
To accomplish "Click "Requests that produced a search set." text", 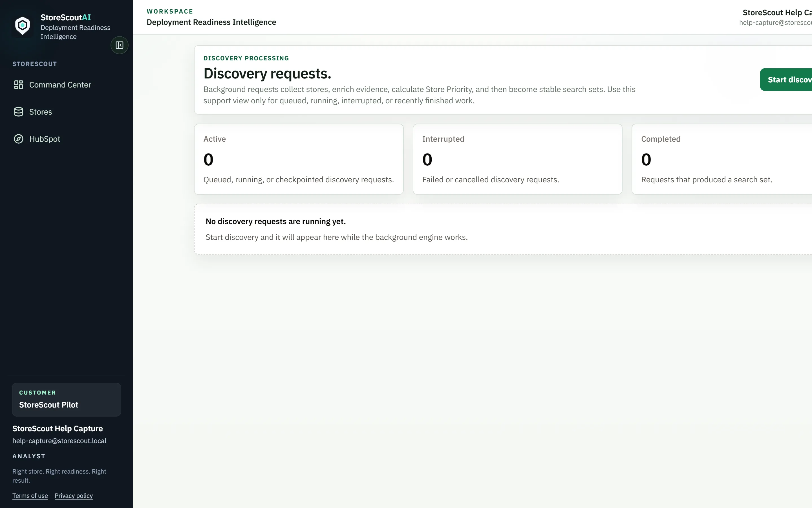I will click(x=707, y=180).
